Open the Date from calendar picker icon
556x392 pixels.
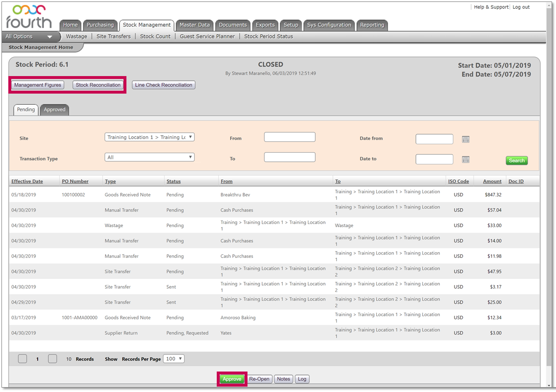click(465, 139)
